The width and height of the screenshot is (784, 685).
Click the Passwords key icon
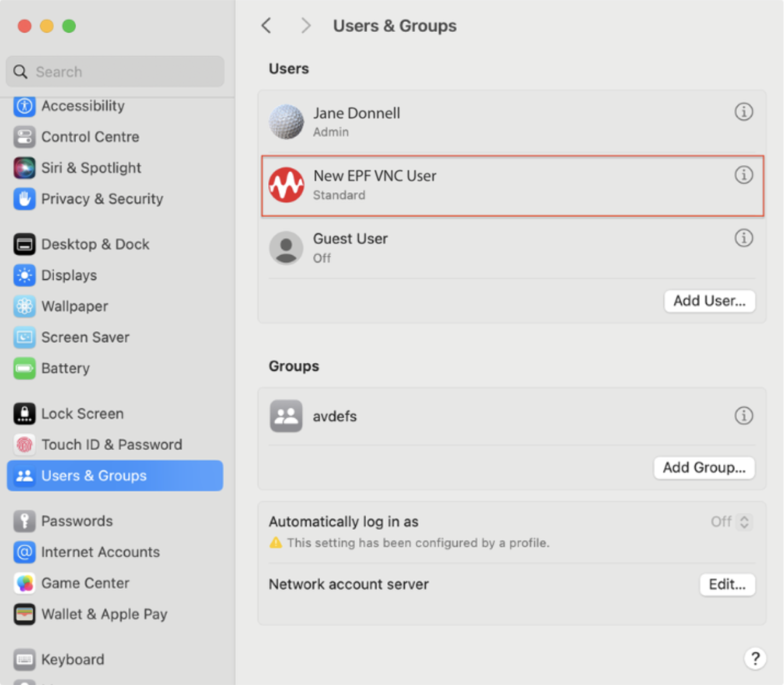point(24,521)
